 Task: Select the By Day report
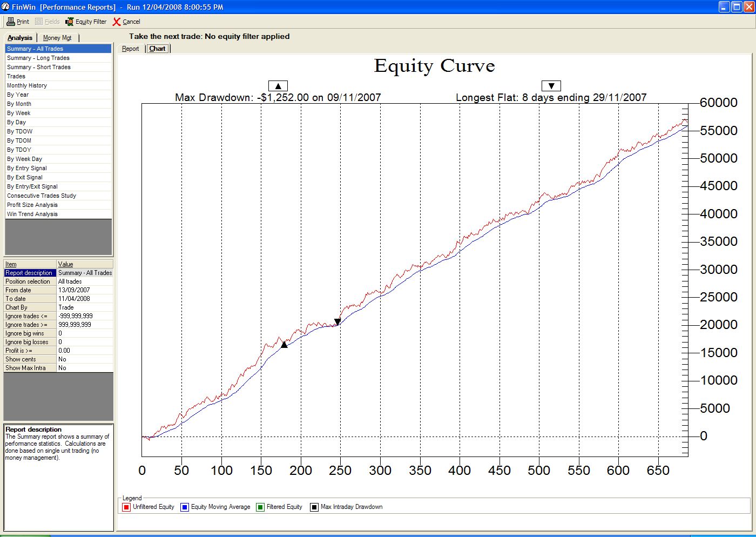pos(58,122)
